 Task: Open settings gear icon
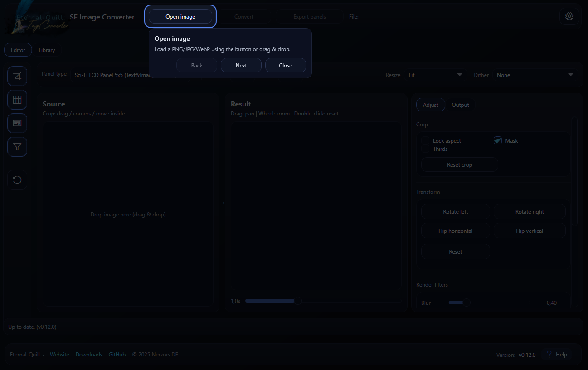(569, 16)
